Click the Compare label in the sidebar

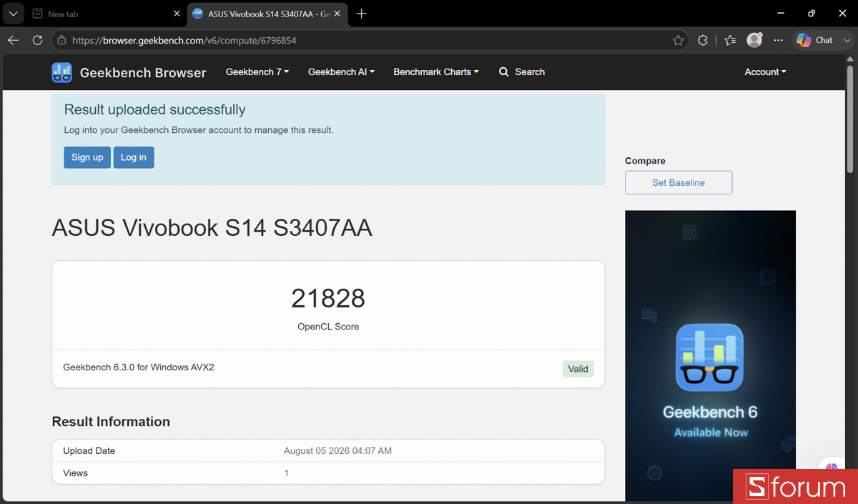(645, 161)
